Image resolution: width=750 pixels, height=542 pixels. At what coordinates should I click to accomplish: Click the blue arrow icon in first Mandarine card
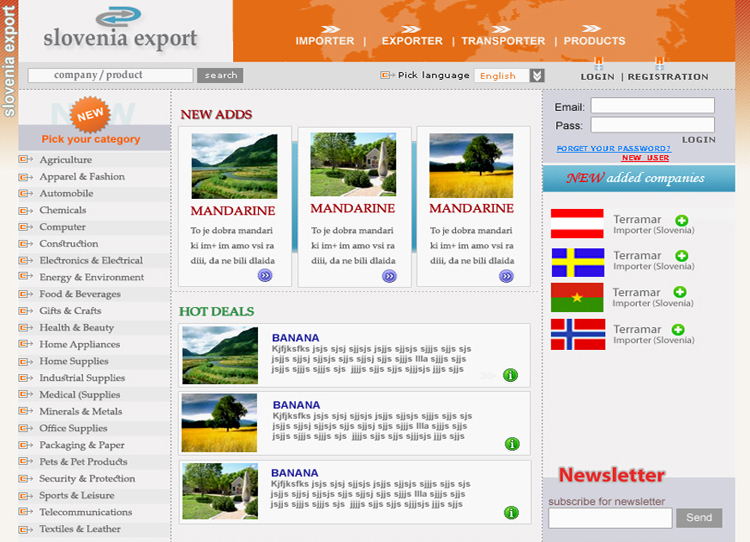click(x=265, y=275)
